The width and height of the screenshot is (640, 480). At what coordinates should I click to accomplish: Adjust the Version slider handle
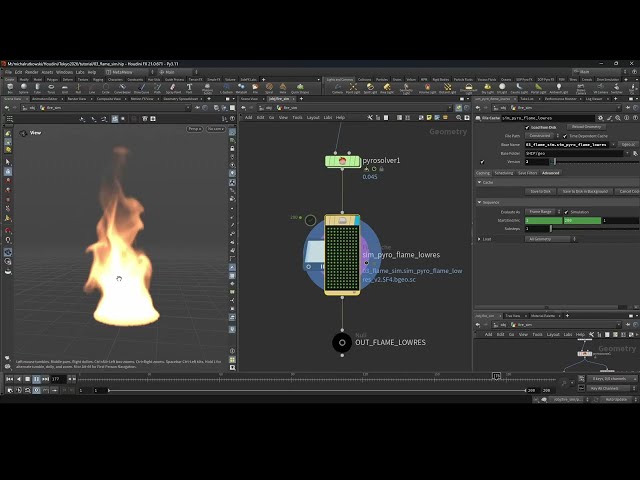coord(554,162)
